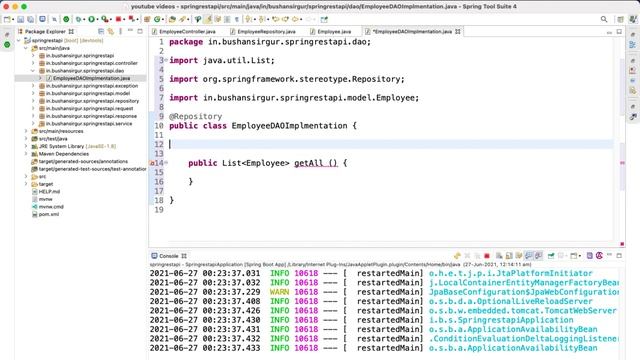Click the Debug bug toolbar icon
Image resolution: width=640 pixels, height=360 pixels.
[78, 19]
